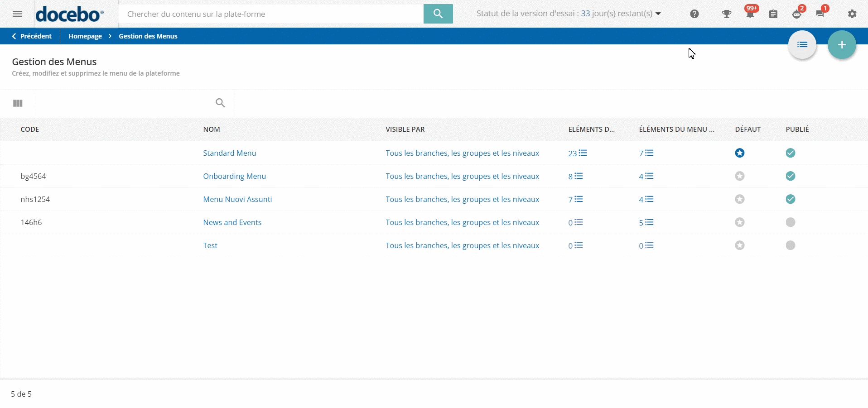
Task: Open the gamification trophy icon
Action: click(727, 14)
